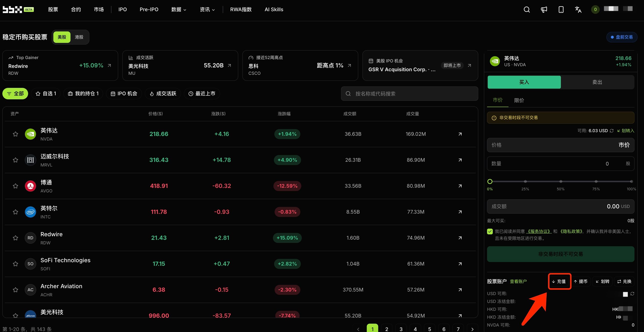Image resolution: width=644 pixels, height=332 pixels.
Task: Select the 自选 1 filter chip
Action: [46, 94]
